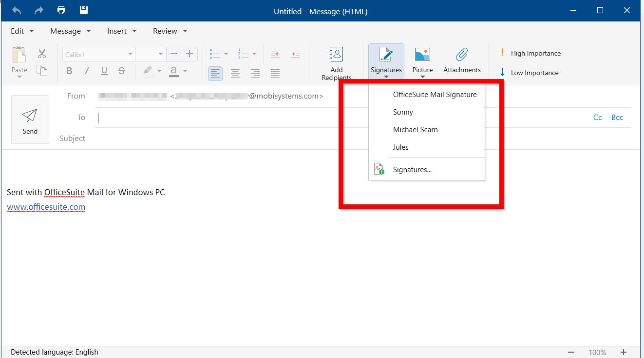
Task: Insert a bulleted list
Action: tap(215, 54)
